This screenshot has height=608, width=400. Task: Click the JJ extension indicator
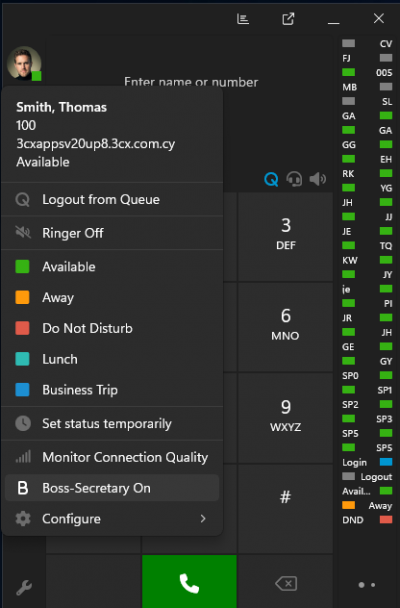coord(367,217)
